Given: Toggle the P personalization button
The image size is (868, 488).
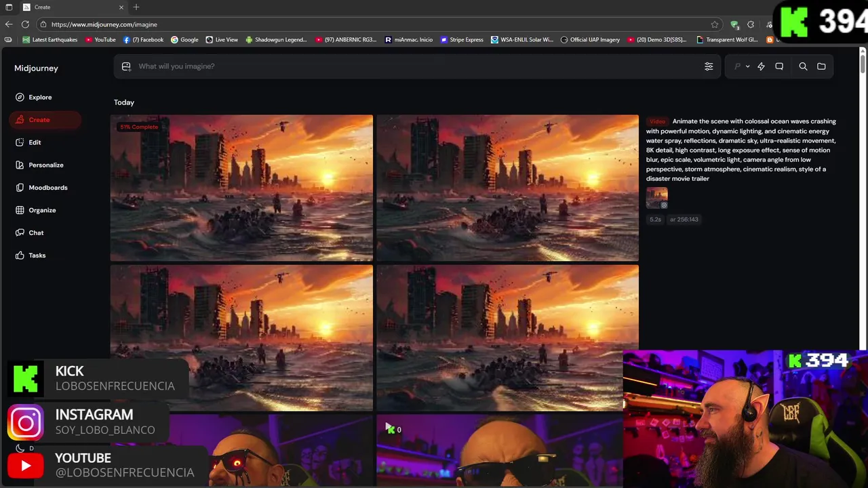Looking at the screenshot, I should (x=737, y=66).
